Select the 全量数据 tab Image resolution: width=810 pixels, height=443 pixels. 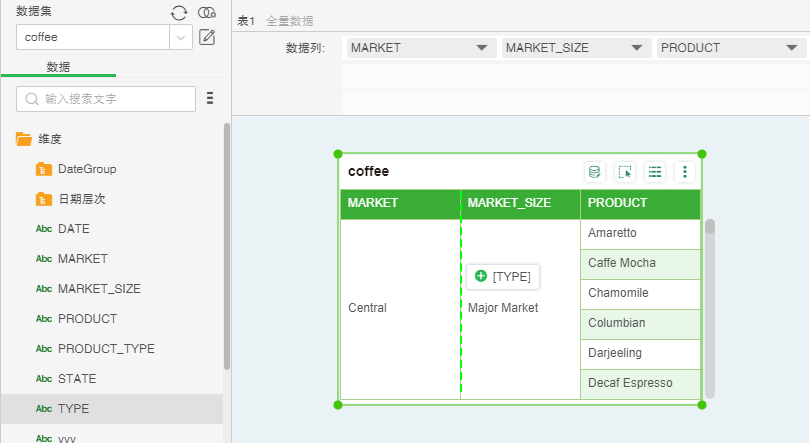click(x=289, y=21)
